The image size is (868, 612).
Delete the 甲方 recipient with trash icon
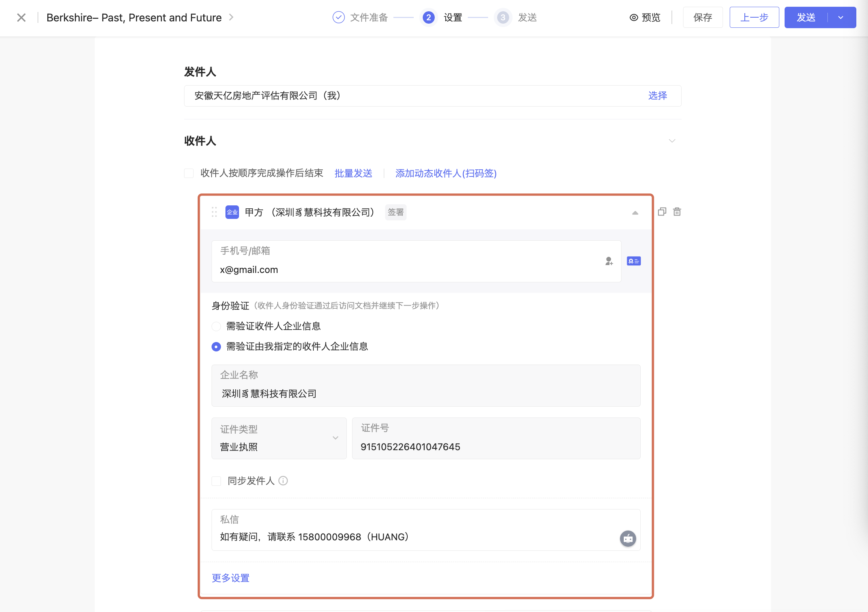coord(677,211)
